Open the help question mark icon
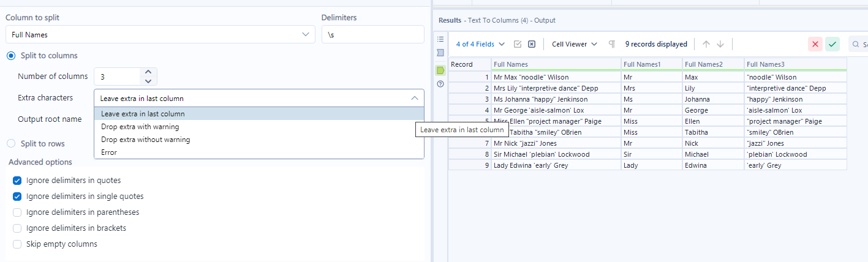 [440, 84]
